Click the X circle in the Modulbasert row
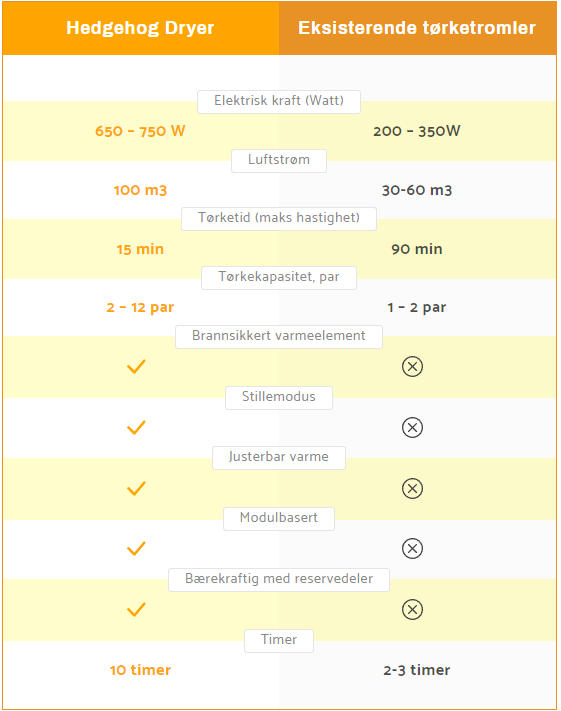Screen dimensions: 561x711 click(x=412, y=549)
